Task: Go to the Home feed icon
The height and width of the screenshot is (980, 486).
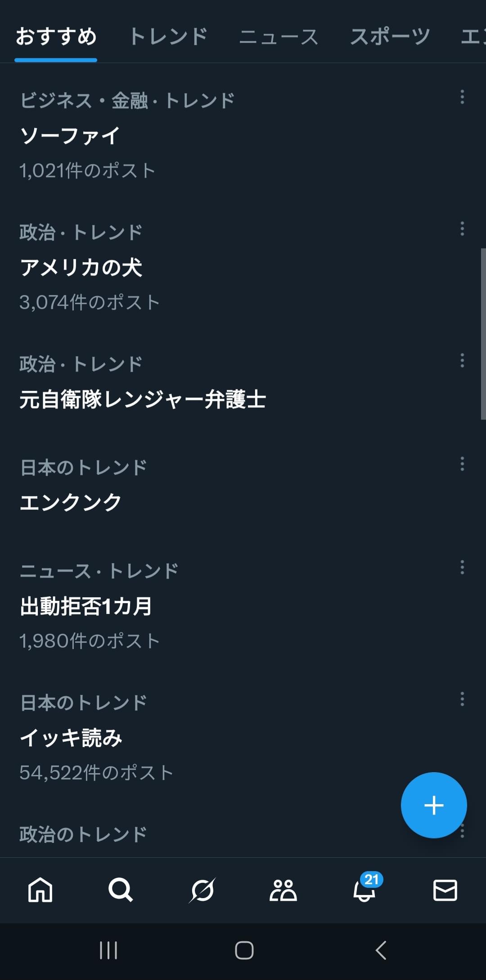Action: [40, 890]
